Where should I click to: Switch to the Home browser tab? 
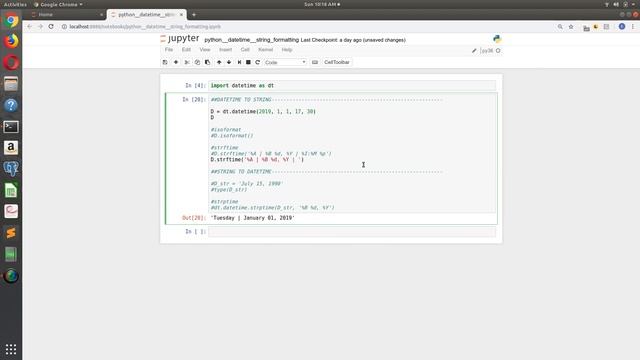click(67, 15)
